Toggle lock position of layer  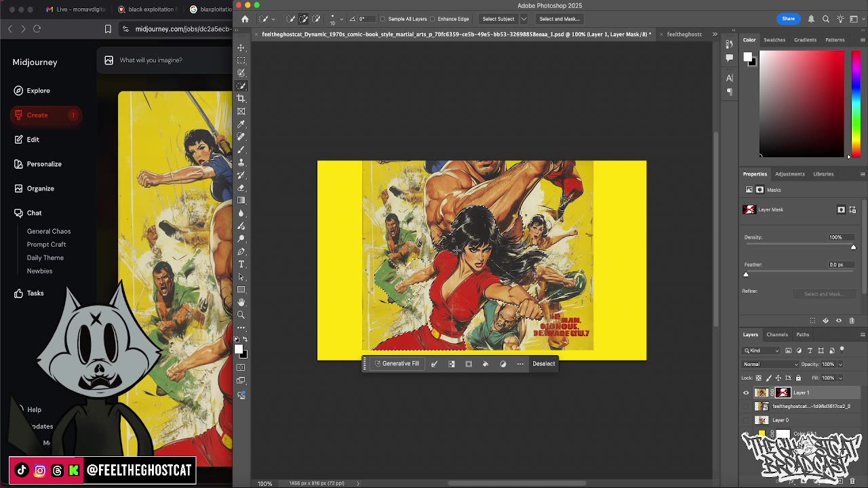click(778, 378)
